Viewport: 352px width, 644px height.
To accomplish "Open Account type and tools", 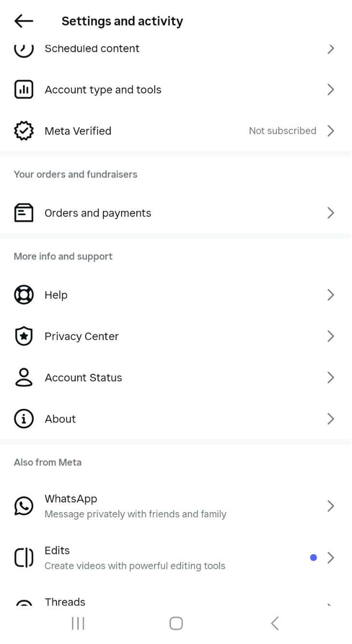I will [103, 90].
